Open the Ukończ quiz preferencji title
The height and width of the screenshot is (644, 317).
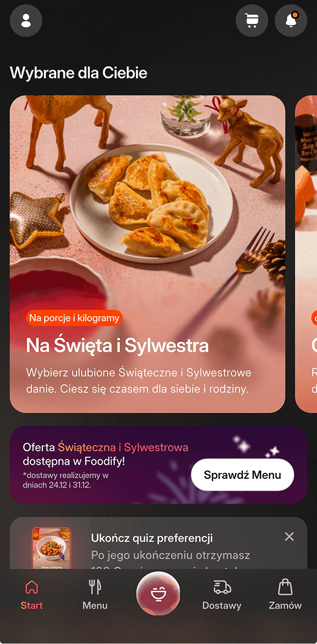point(152,538)
